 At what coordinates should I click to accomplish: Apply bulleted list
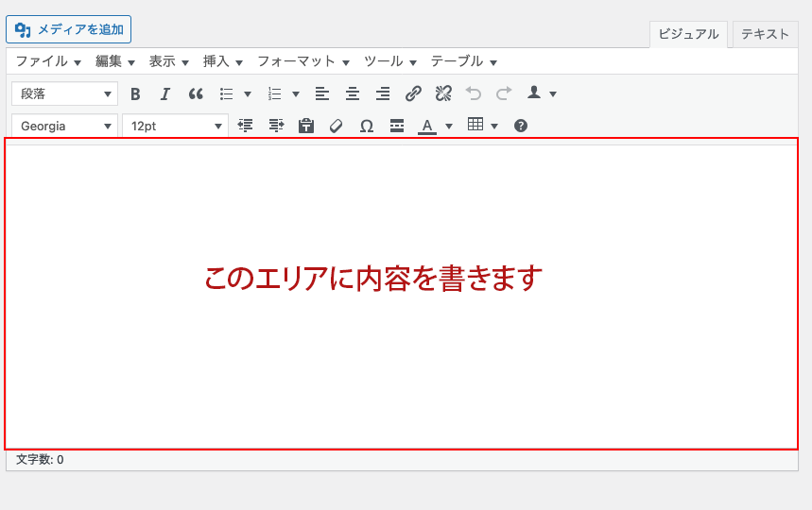click(226, 93)
